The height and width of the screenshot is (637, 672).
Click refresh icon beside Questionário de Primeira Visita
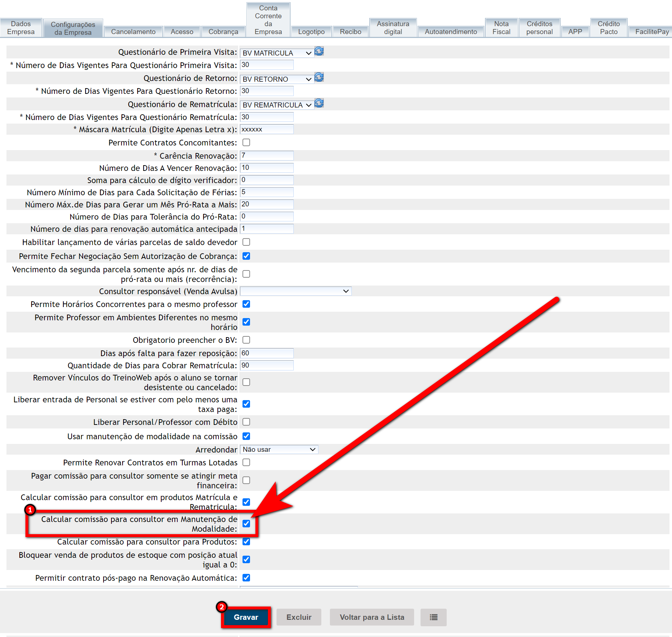tap(319, 52)
